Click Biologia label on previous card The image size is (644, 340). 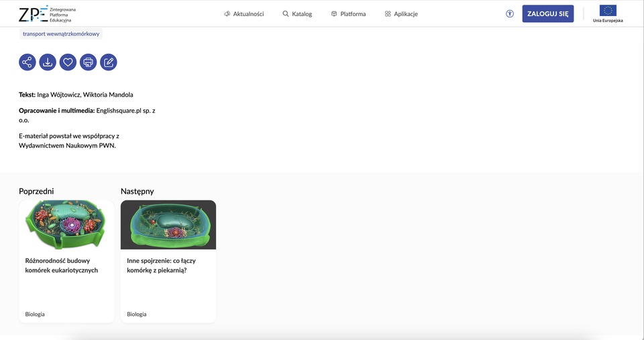(35, 314)
